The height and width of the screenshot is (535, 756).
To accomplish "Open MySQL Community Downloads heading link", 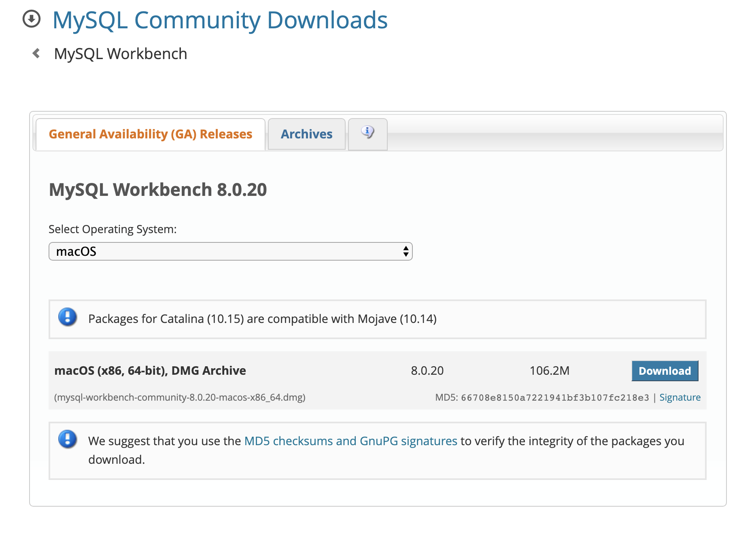I will coord(220,20).
